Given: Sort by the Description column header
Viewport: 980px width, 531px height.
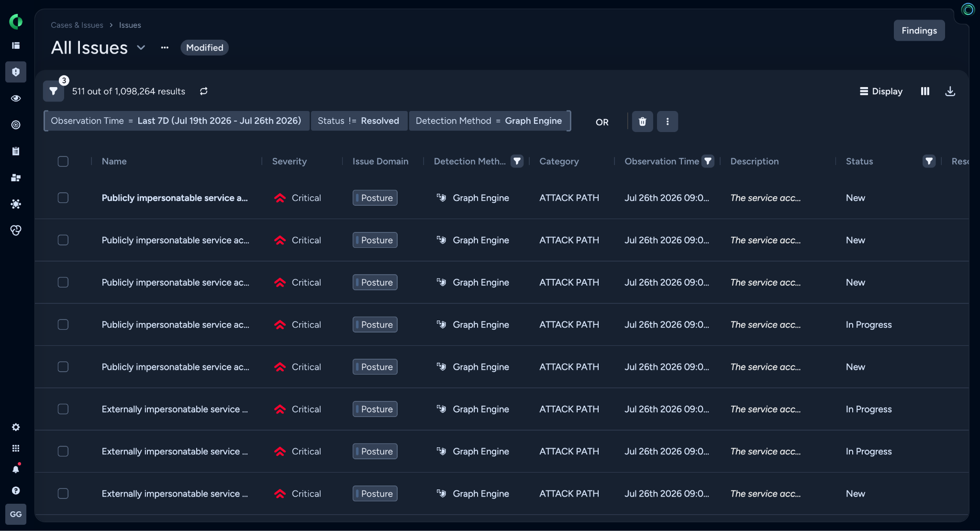Looking at the screenshot, I should [x=755, y=161].
